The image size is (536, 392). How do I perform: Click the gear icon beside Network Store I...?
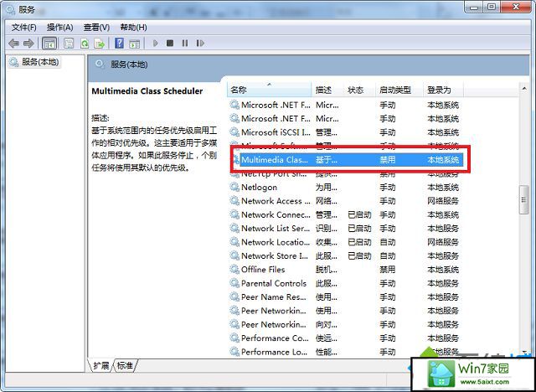pyautogui.click(x=234, y=255)
